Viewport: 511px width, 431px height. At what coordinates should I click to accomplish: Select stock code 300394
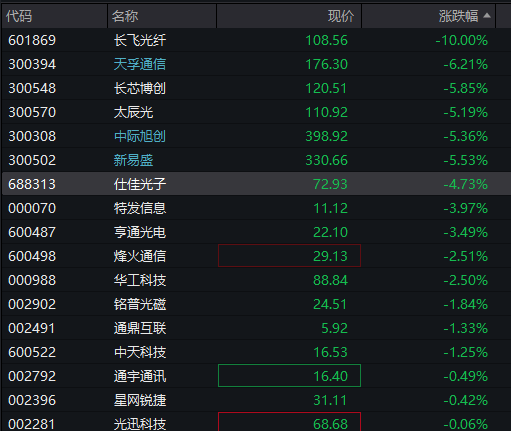coord(32,64)
